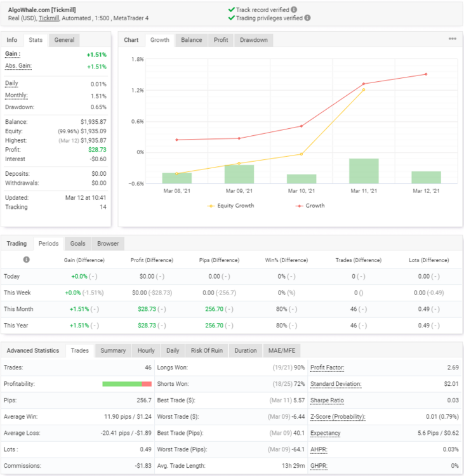Click the Tracking value 14
Screen dimensions: 464x476
click(x=103, y=207)
